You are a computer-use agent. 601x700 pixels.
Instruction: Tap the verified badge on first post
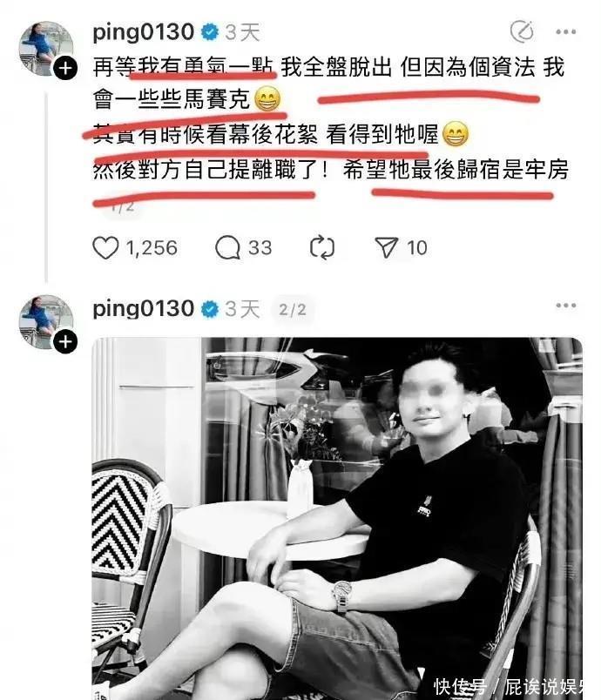click(209, 32)
